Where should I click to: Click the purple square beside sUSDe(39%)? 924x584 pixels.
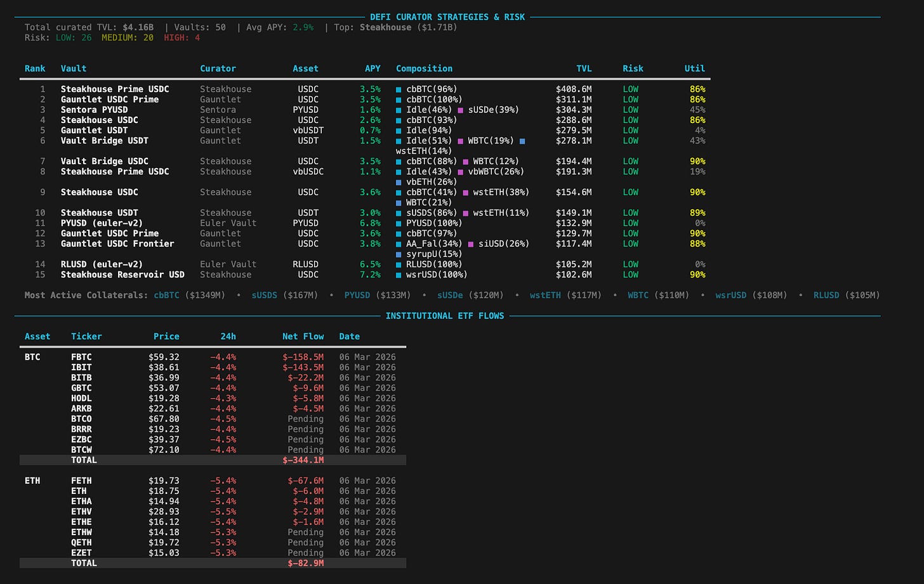point(461,110)
